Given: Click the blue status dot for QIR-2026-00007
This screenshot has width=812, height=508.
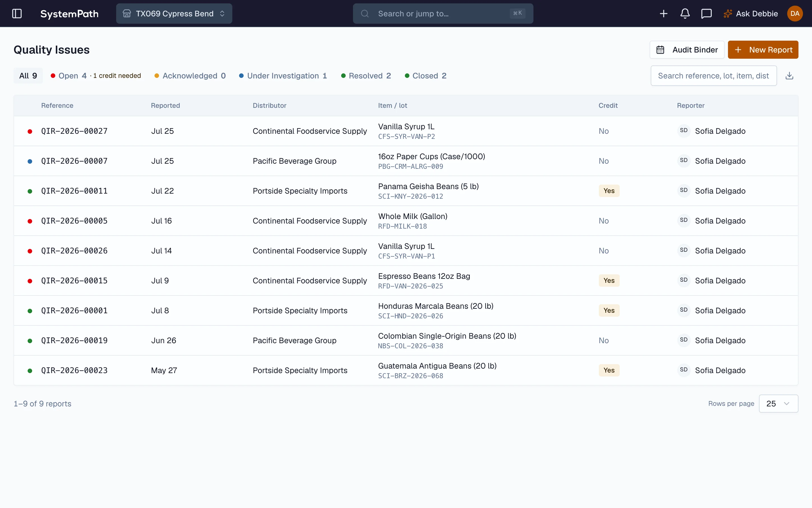Looking at the screenshot, I should pos(30,161).
